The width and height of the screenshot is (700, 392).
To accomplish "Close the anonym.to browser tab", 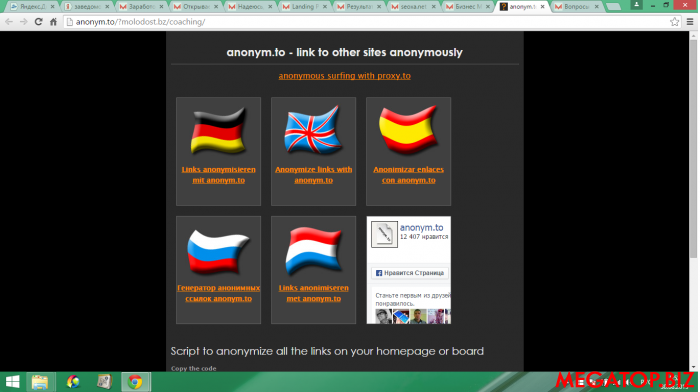I will pyautogui.click(x=542, y=7).
